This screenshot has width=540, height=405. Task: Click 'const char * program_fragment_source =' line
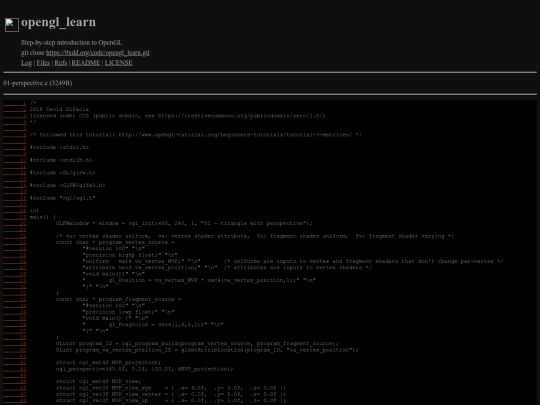click(x=118, y=299)
